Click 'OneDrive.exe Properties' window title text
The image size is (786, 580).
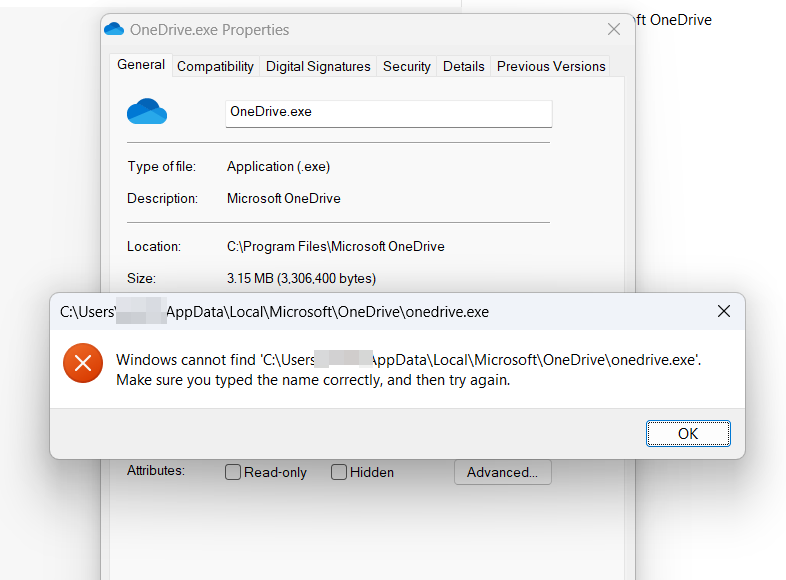coord(210,30)
